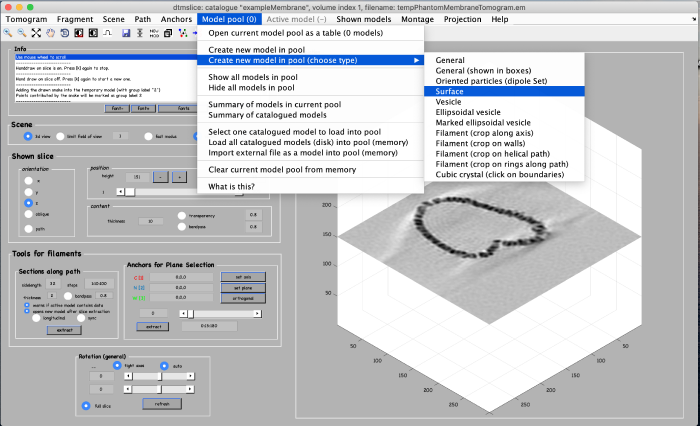Select x slice orientation
The height and width of the screenshot is (426, 700).
point(29,180)
